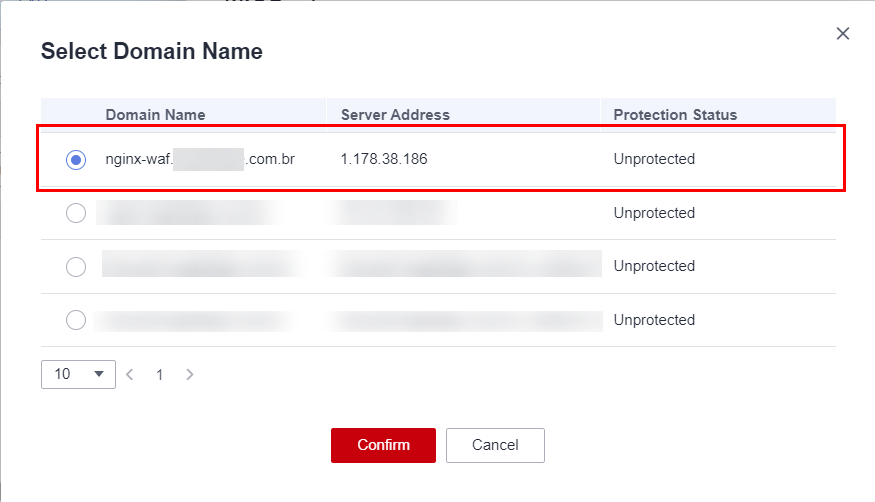Click Unprotected status in the second row
This screenshot has height=502, width=875.
(654, 213)
